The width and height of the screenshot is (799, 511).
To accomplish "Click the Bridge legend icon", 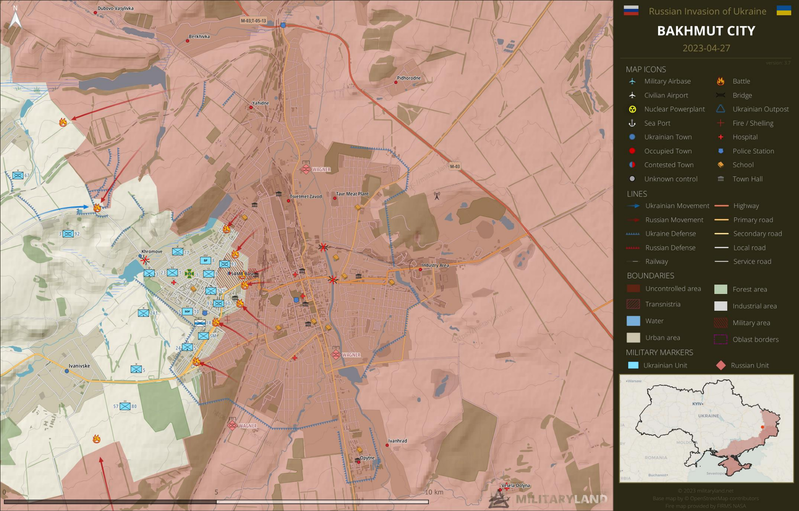I will pos(721,95).
